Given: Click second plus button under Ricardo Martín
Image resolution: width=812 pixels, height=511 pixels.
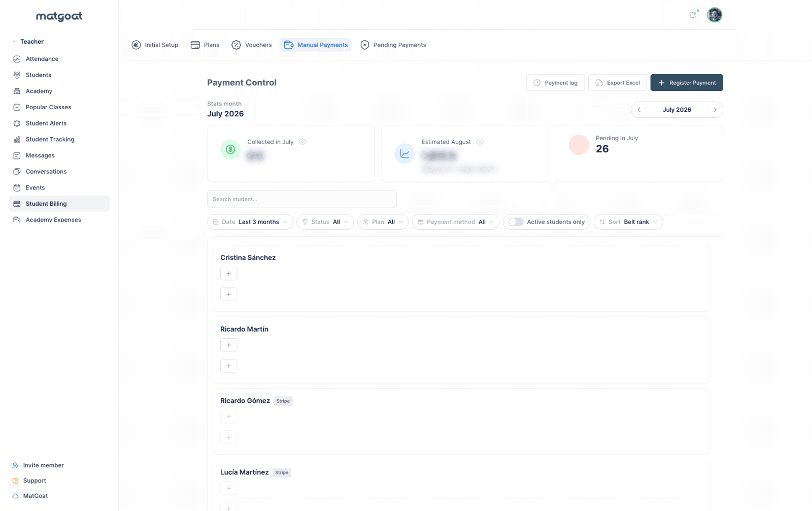Looking at the screenshot, I should point(229,366).
